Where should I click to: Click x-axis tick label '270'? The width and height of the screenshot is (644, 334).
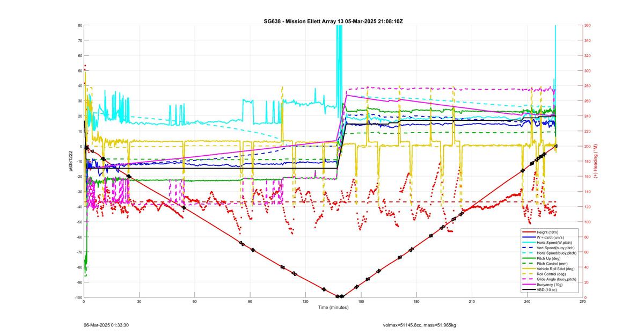tap(582, 302)
